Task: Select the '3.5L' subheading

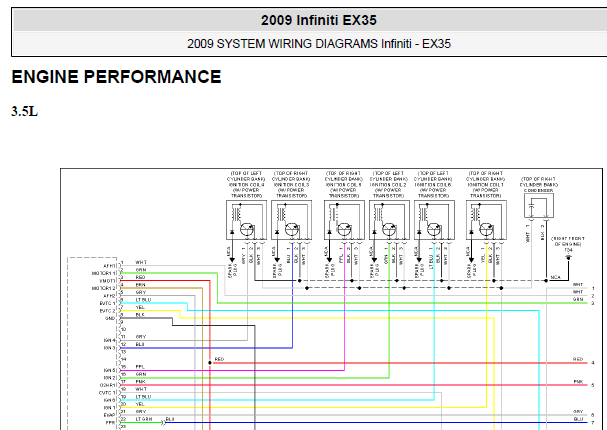Action: click(x=24, y=111)
